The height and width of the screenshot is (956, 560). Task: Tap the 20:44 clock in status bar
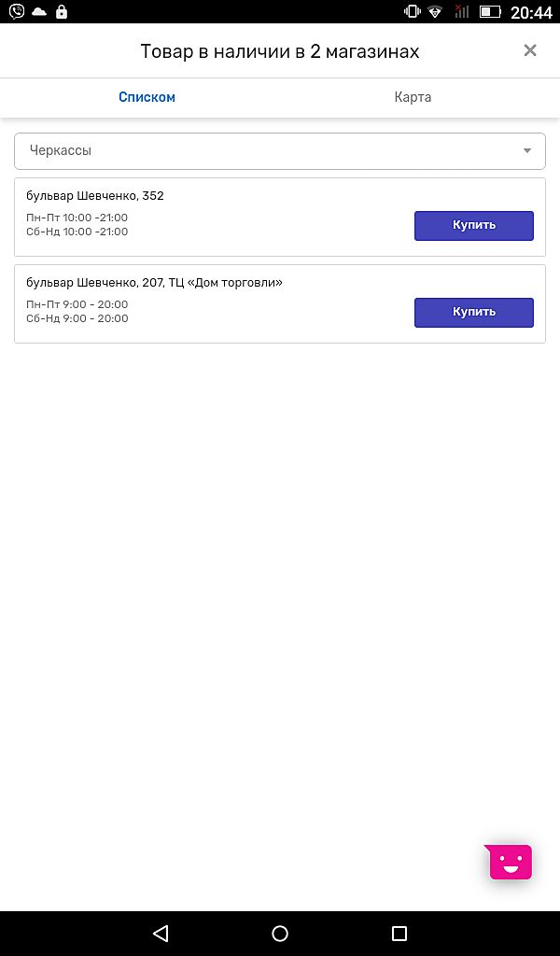532,12
